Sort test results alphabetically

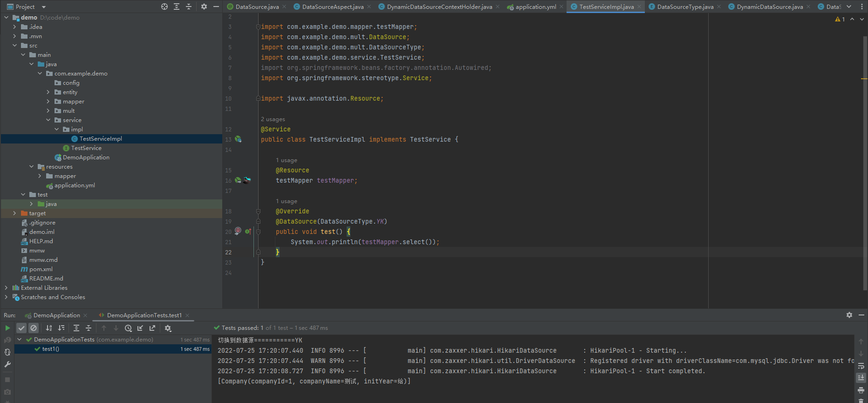pos(49,328)
